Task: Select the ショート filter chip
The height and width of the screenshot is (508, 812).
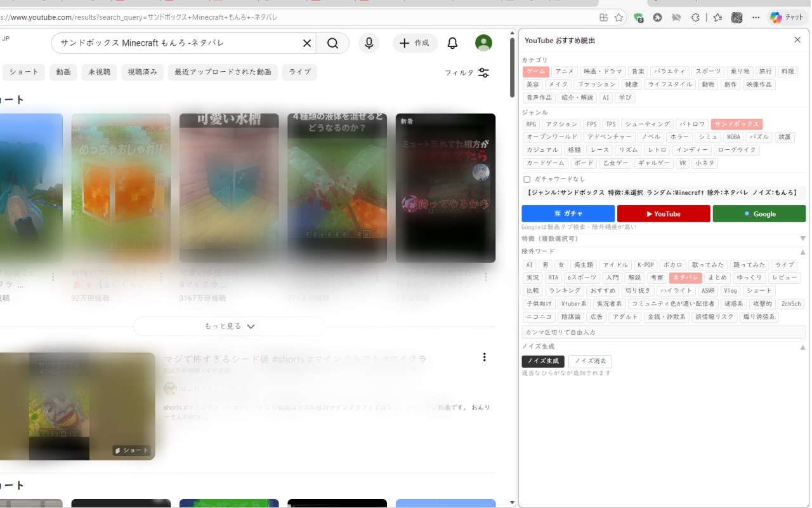Action: click(x=24, y=72)
